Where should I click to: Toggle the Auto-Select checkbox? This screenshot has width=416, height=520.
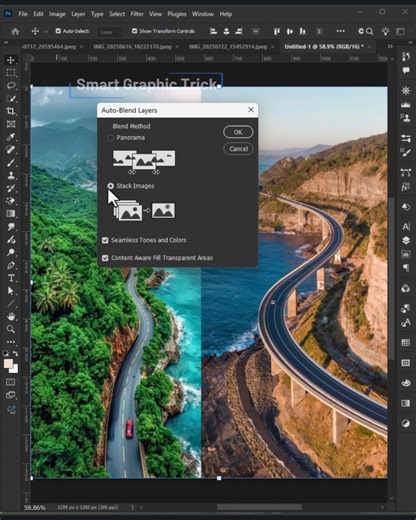coord(58,31)
